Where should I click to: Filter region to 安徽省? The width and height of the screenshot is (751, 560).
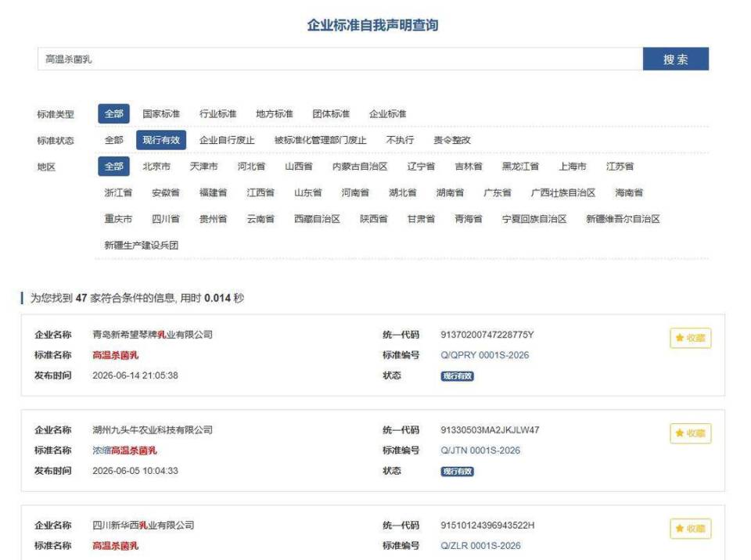coord(166,193)
